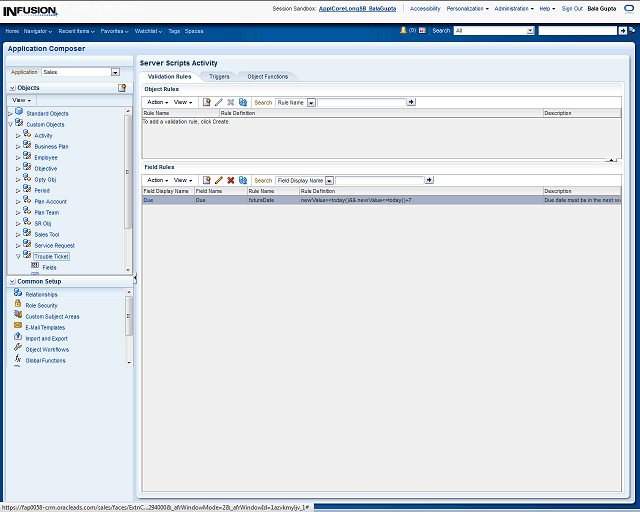The image size is (640, 512).
Task: Expand the Standard Objects tree node
Action: pos(10,113)
